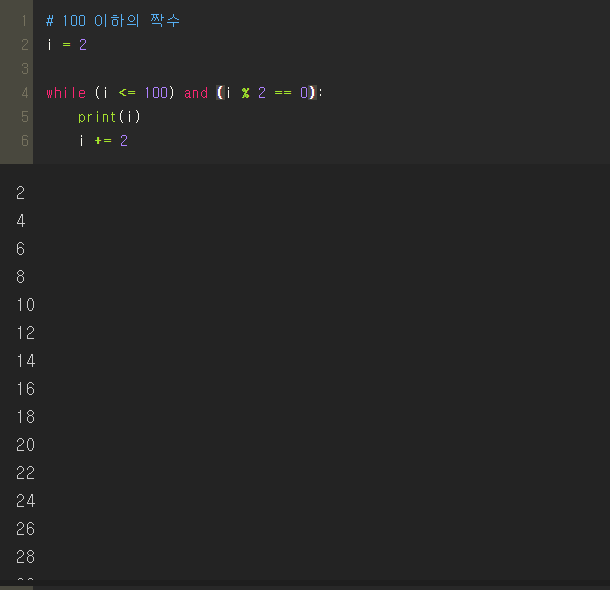The image size is (610, 590).
Task: Click output value 24
Action: click(26, 501)
